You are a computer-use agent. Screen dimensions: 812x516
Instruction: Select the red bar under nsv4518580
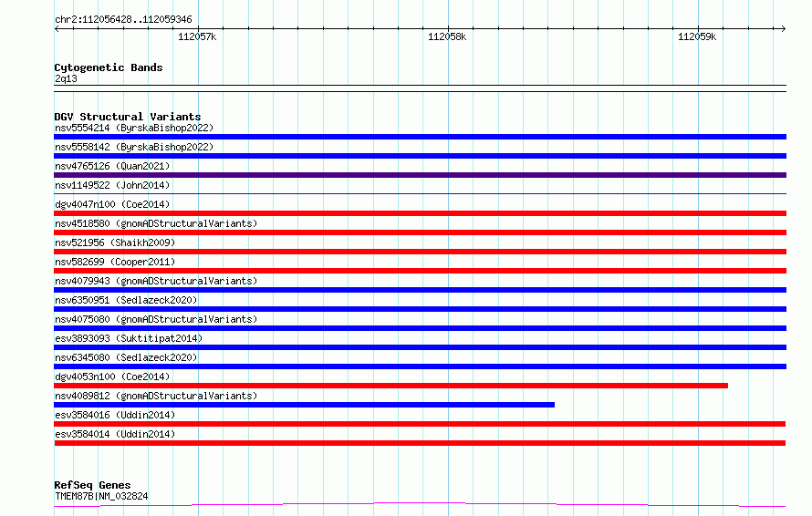[x=420, y=232]
